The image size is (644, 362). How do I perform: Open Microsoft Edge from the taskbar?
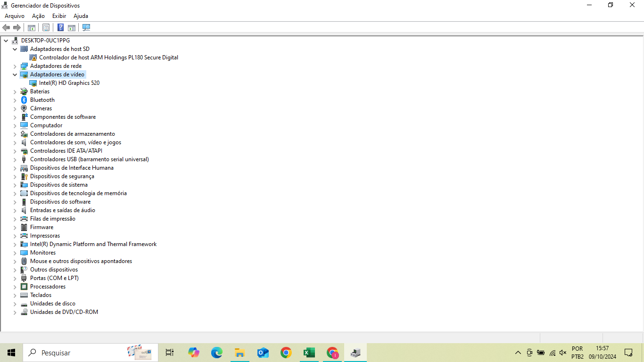tap(217, 353)
